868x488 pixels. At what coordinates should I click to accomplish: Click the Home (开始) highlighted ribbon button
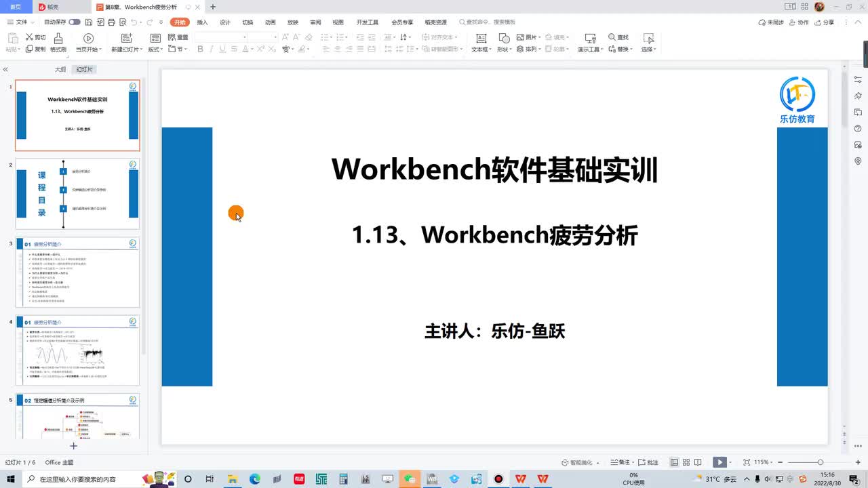pos(180,22)
